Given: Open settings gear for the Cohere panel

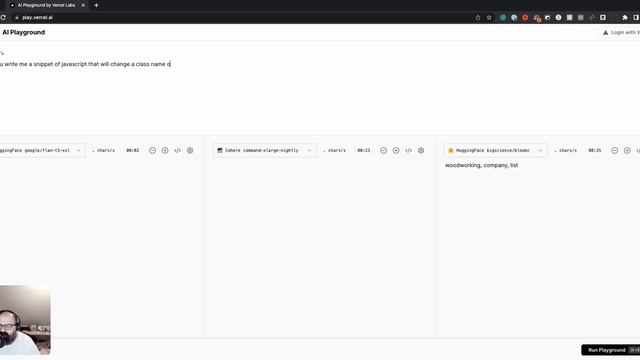Looking at the screenshot, I should coord(421,151).
